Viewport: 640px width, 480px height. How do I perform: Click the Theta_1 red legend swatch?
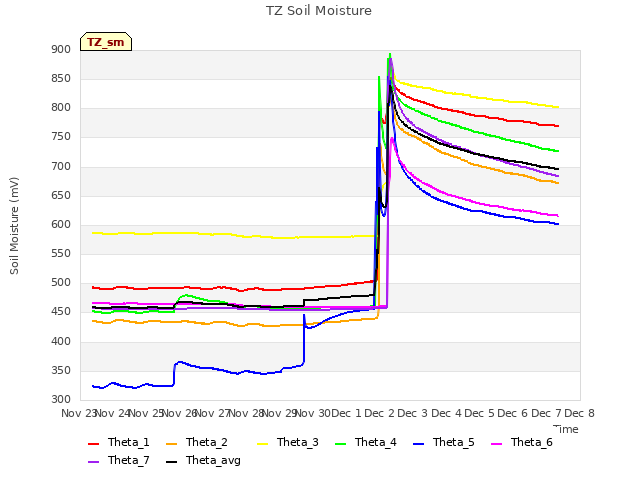point(93,443)
